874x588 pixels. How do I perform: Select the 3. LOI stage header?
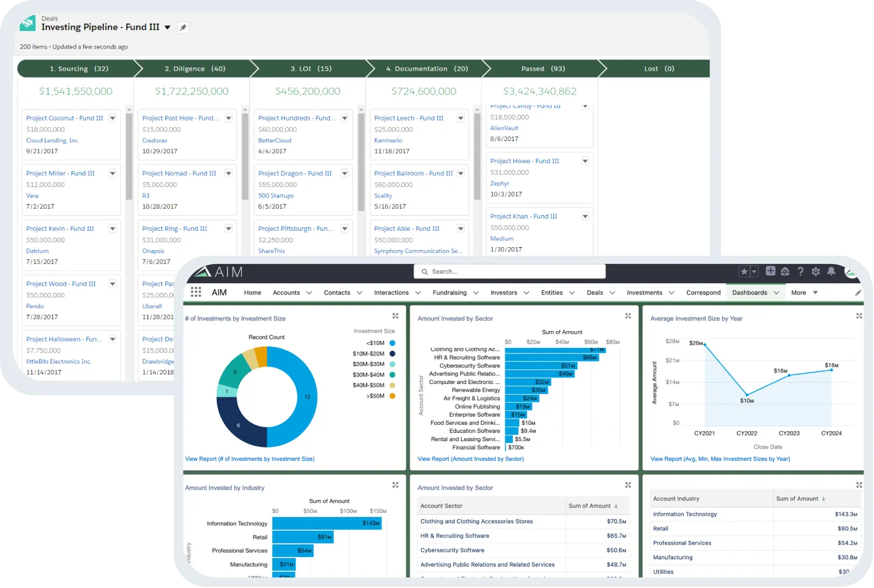pyautogui.click(x=311, y=69)
